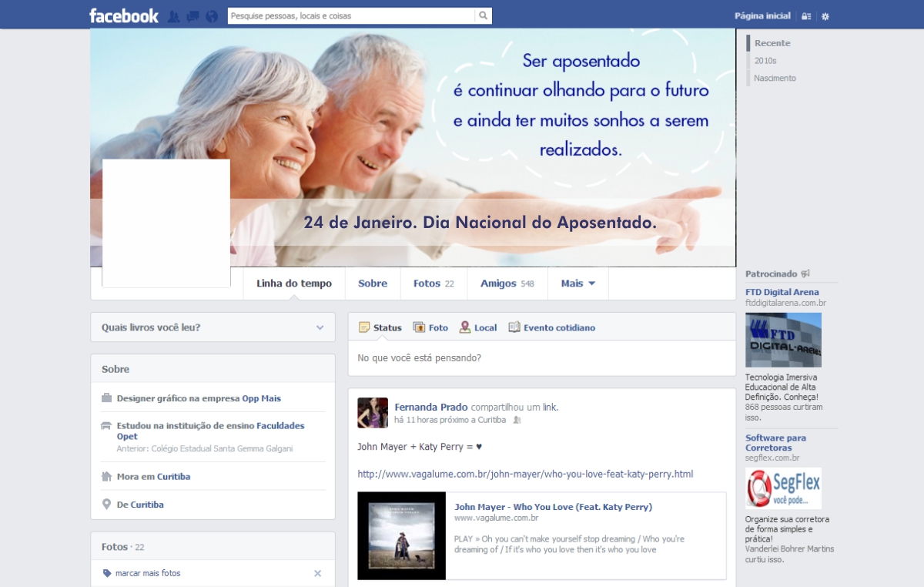This screenshot has height=587, width=924.
Task: Select the Linha do tempo tab
Action: point(294,283)
